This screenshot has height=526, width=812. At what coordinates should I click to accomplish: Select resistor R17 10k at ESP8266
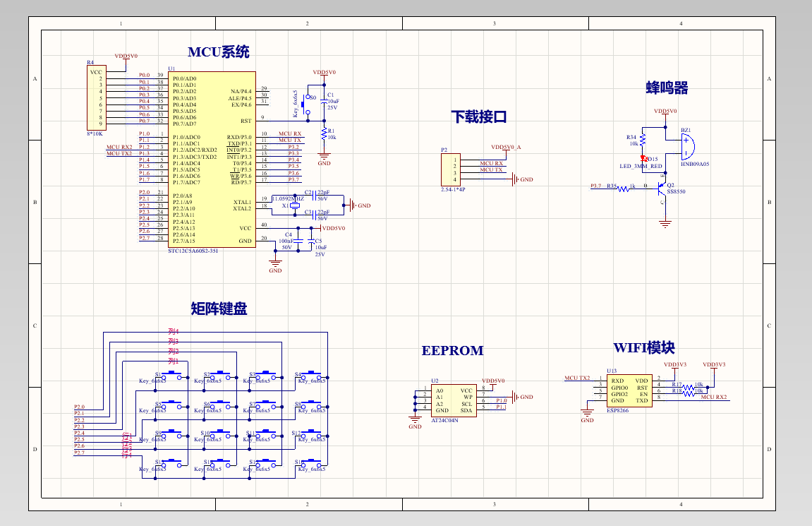tap(688, 387)
